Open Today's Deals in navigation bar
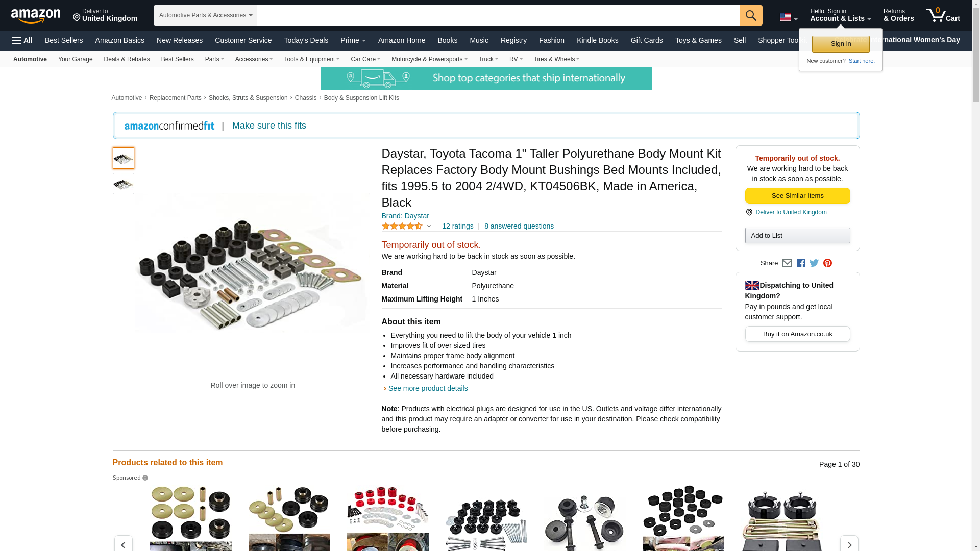Image resolution: width=980 pixels, height=551 pixels. [306, 40]
